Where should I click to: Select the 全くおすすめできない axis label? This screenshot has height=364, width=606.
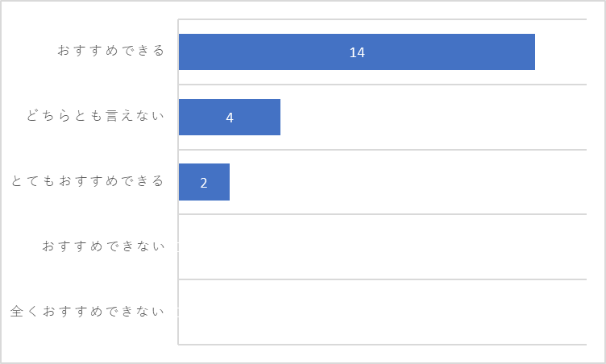tap(87, 311)
